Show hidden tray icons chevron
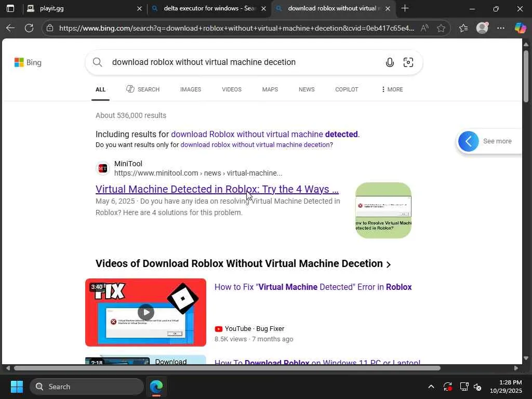Screen dimensions: 532x399 (431, 387)
